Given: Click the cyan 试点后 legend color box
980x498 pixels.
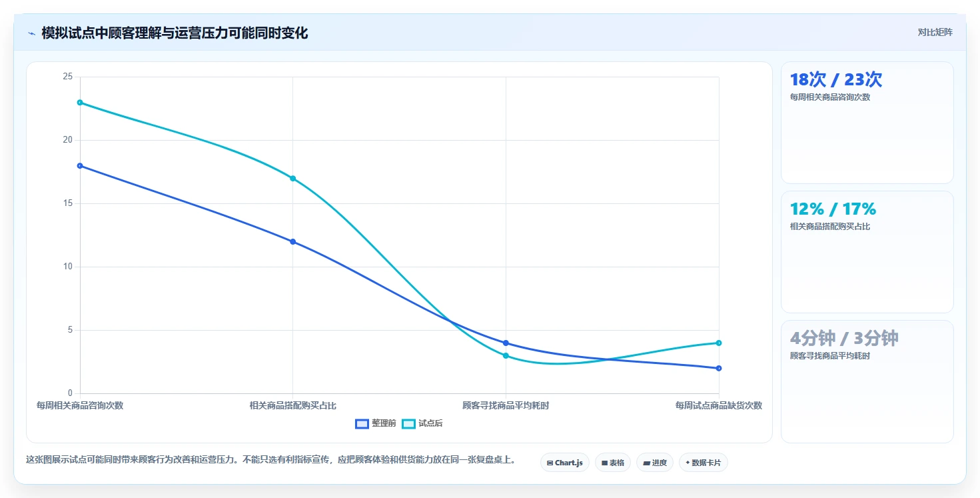Looking at the screenshot, I should pyautogui.click(x=408, y=424).
